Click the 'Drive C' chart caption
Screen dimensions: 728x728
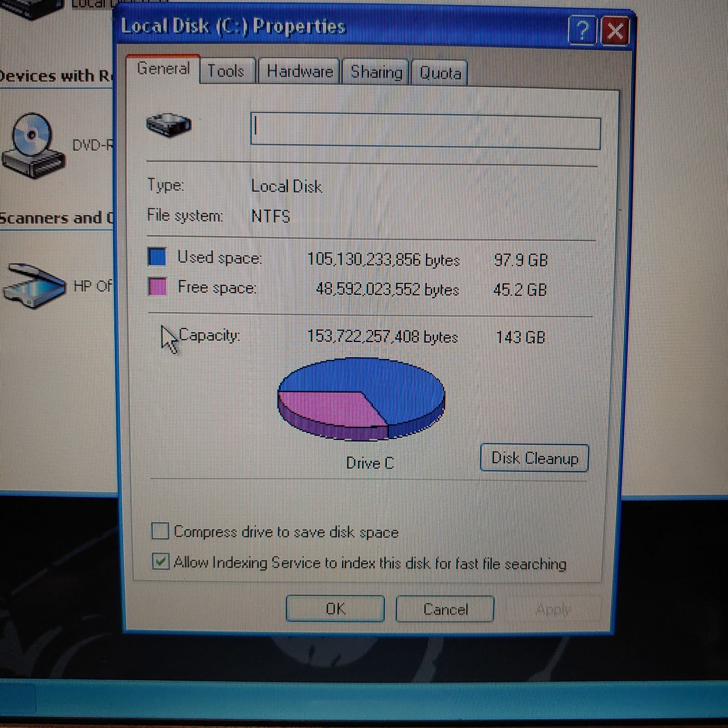tap(369, 463)
